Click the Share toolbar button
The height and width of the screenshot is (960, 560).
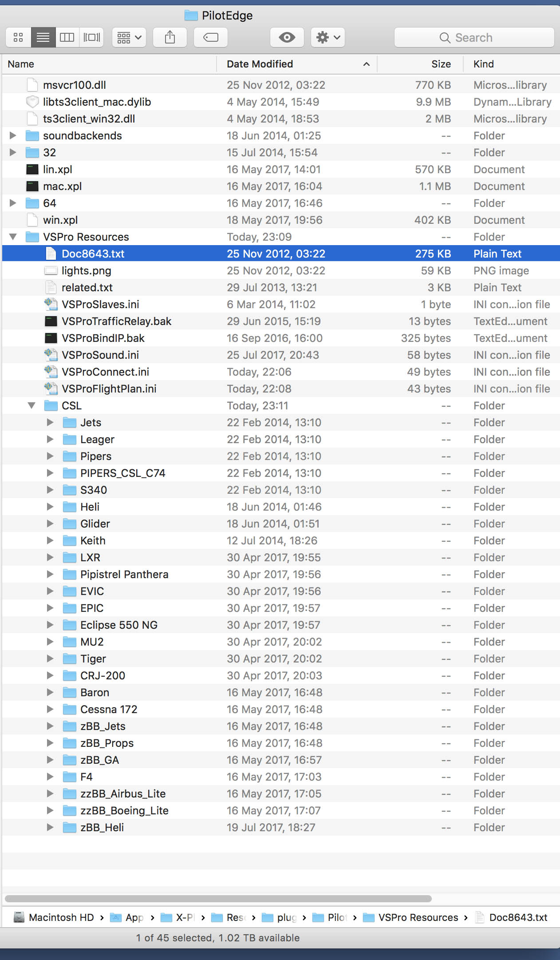pyautogui.click(x=170, y=37)
